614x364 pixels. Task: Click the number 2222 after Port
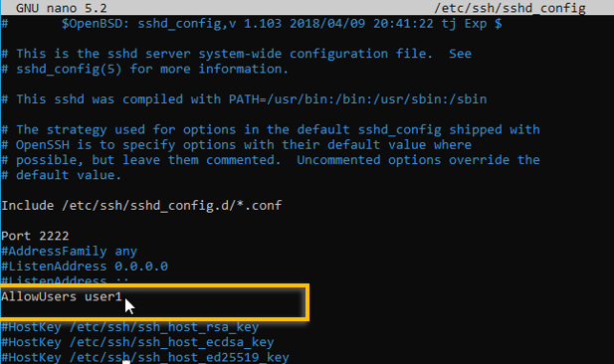point(54,236)
